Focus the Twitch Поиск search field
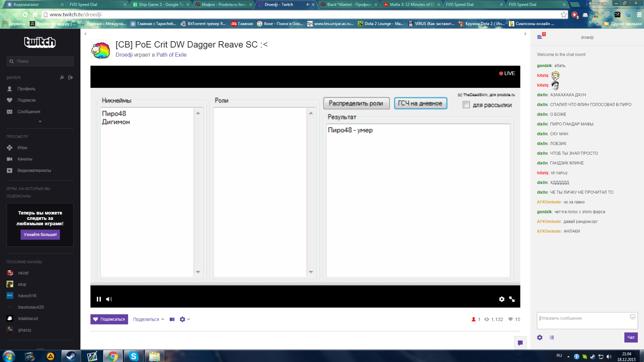 [x=40, y=61]
